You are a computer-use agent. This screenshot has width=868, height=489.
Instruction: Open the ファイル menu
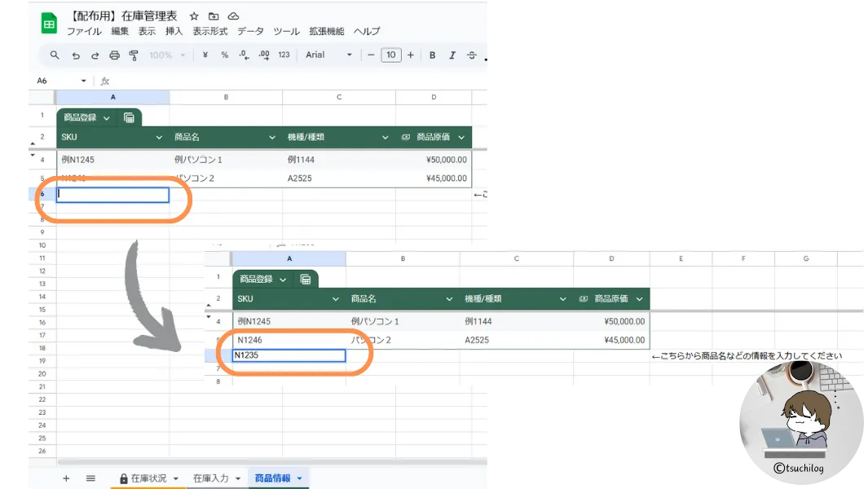[84, 32]
